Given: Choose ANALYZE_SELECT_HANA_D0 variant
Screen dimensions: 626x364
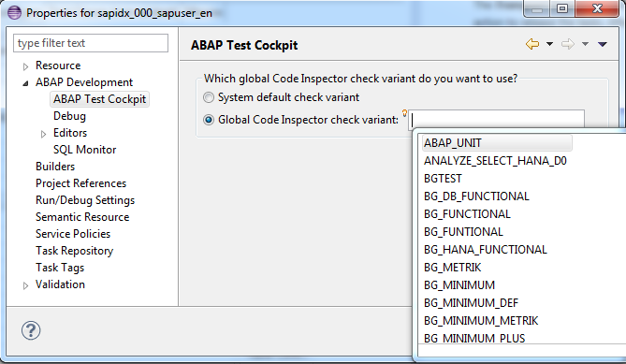Looking at the screenshot, I should point(495,161).
